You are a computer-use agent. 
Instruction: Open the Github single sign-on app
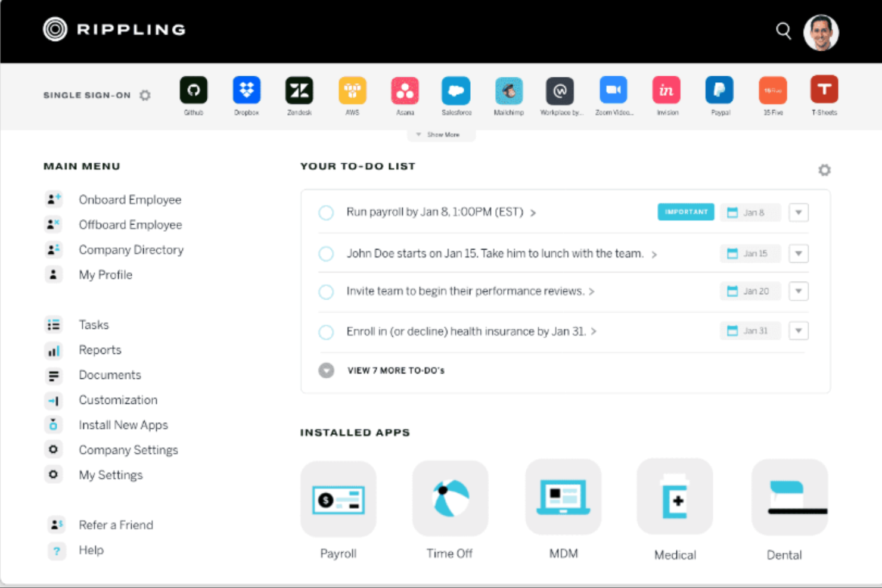(x=194, y=91)
